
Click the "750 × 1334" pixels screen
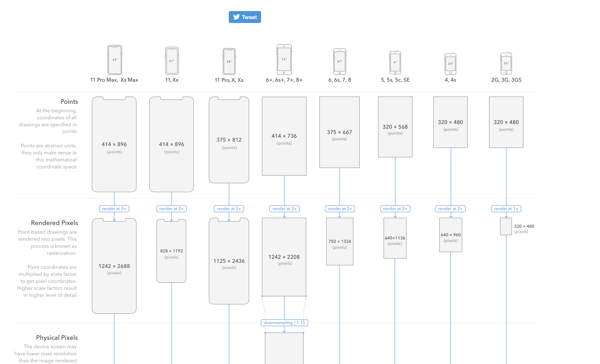[x=340, y=242]
